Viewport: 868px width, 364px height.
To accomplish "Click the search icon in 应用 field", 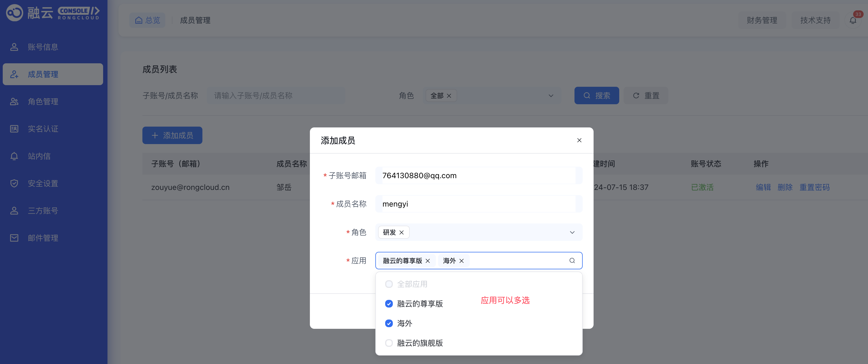I will [x=572, y=261].
